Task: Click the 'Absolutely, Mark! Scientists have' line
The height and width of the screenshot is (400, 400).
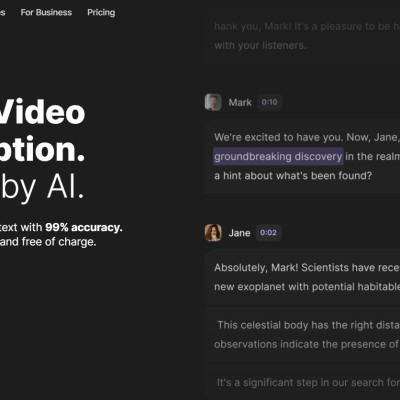Action: coord(307,268)
